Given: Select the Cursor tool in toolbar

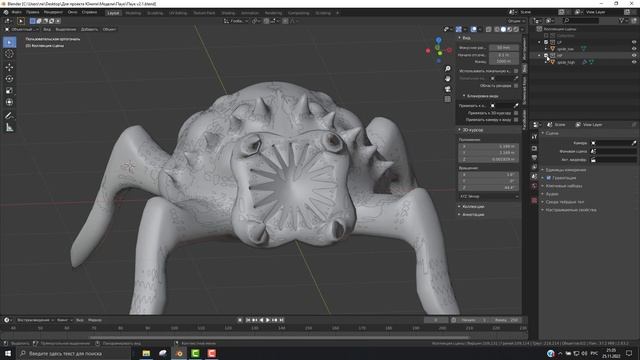Looking at the screenshot, I should tap(9, 54).
